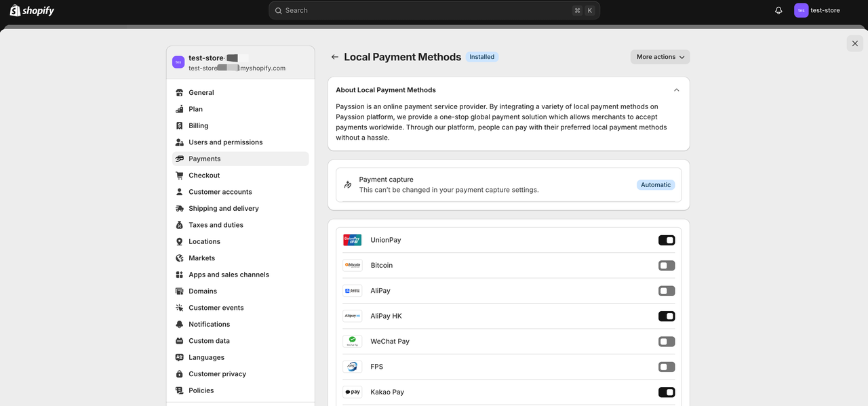
Task: Open Shipping and delivery settings
Action: tap(224, 208)
